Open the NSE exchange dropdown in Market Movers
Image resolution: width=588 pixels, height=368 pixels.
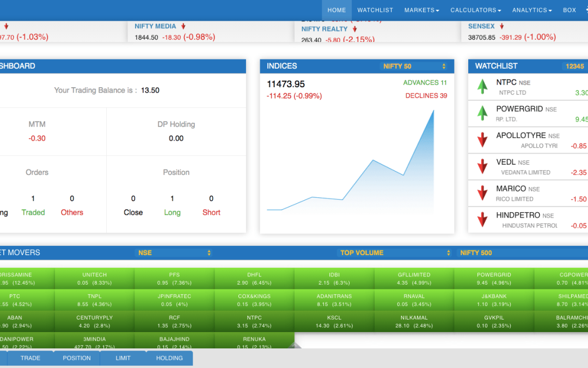pos(174,253)
